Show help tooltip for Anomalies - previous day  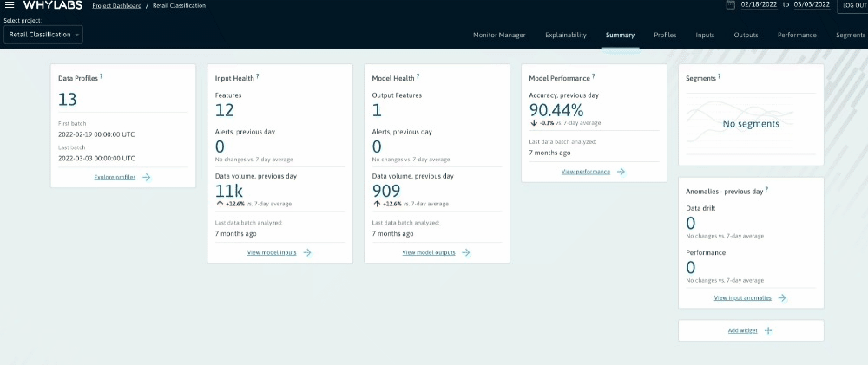766,189
